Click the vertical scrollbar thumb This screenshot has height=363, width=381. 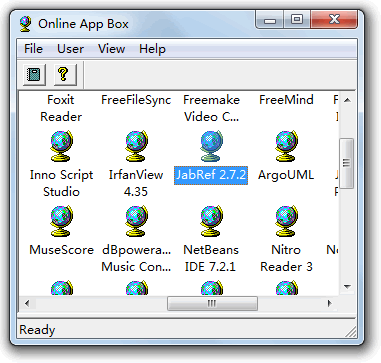click(x=347, y=163)
